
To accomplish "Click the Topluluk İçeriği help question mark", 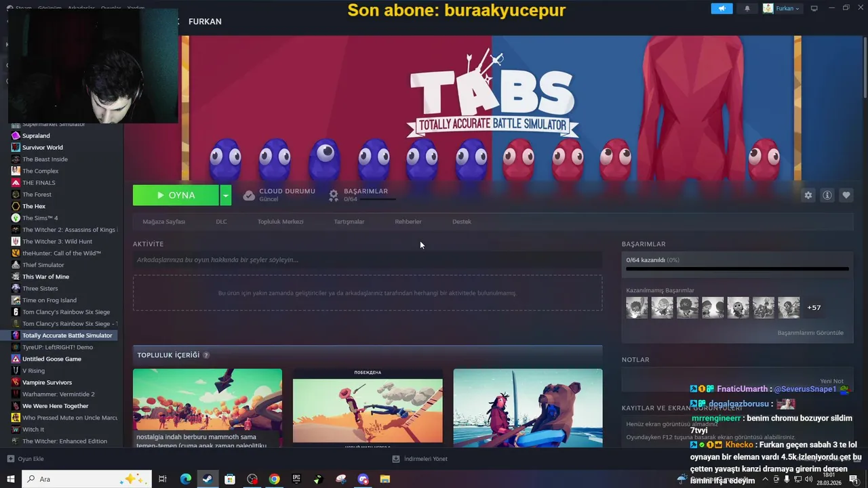I will [206, 355].
